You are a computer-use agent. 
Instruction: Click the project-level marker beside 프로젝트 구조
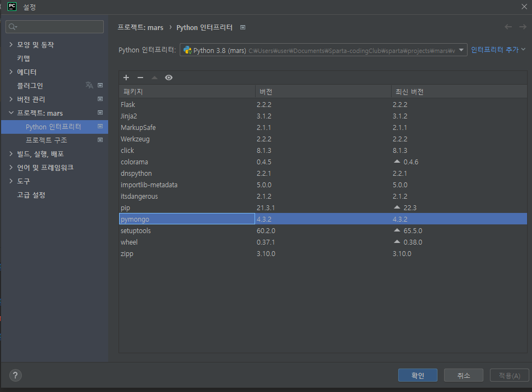coord(100,140)
